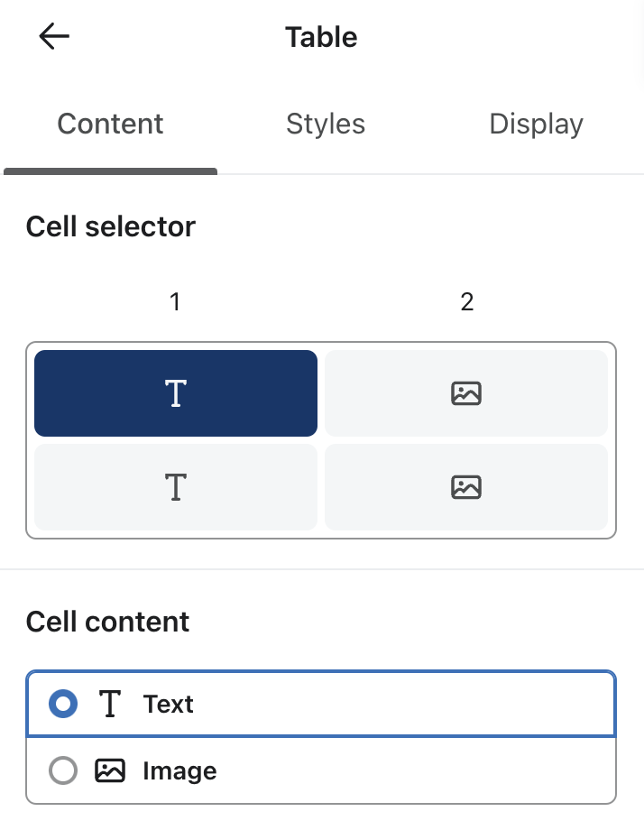Click the Cell selector section label

pos(111,226)
